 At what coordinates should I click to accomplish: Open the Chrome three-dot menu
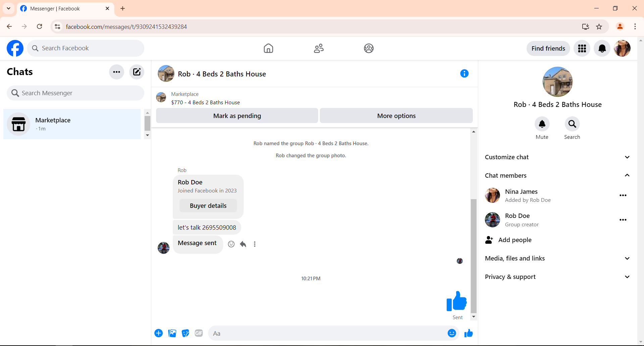(635, 27)
